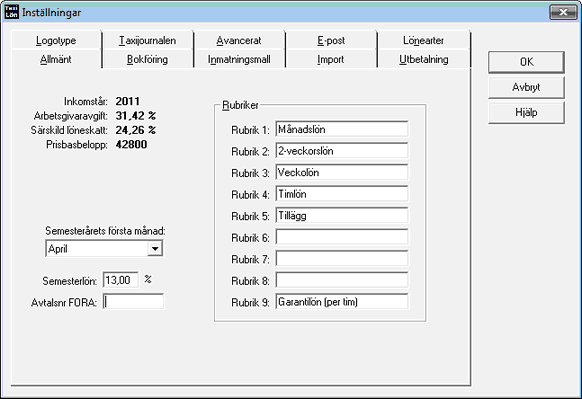Click the Rubrik 9 label
This screenshot has width=582, height=399.
[x=251, y=303]
